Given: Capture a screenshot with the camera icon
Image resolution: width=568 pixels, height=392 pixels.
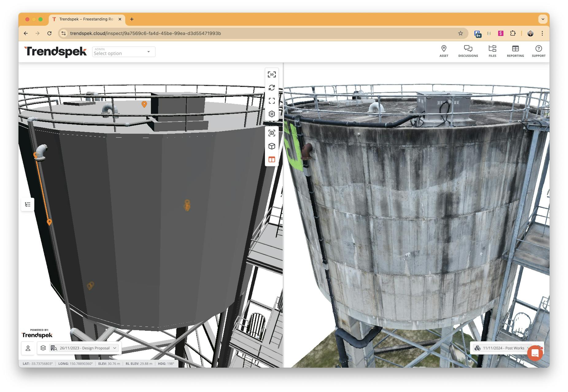Looking at the screenshot, I should click(271, 132).
